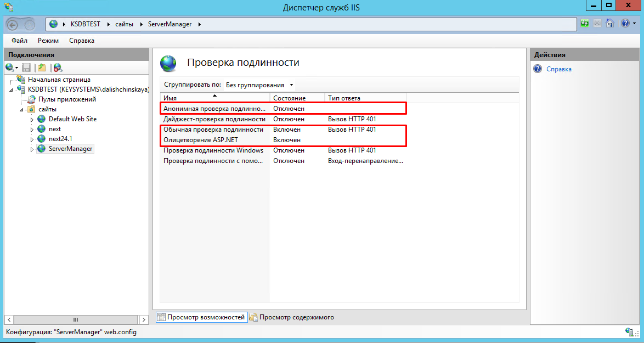Sort by the Тип ответа column header

coord(365,98)
